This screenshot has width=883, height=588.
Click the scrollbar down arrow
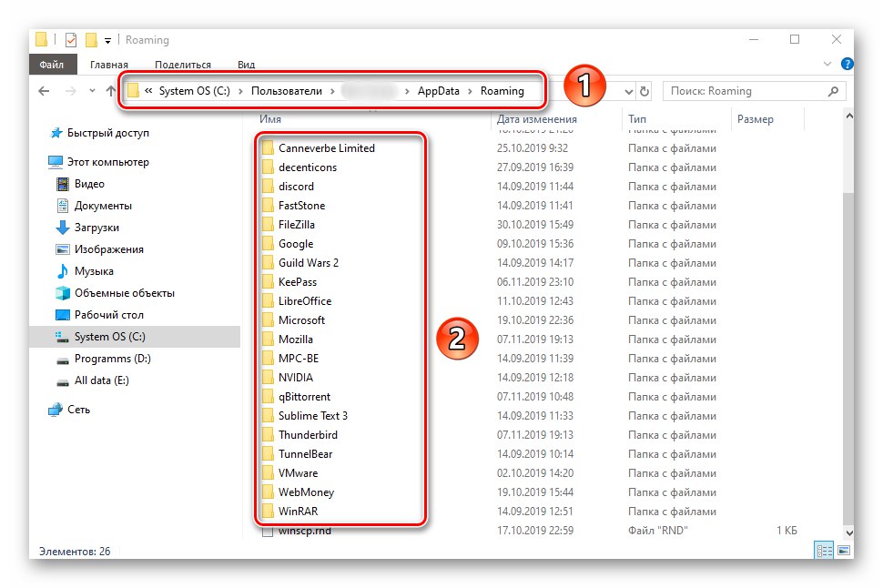848,532
